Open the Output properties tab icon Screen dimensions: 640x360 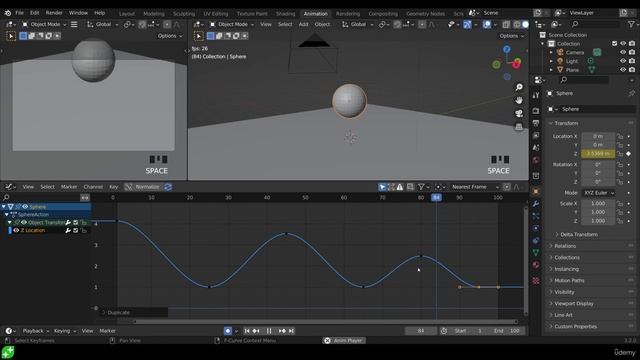(x=536, y=123)
